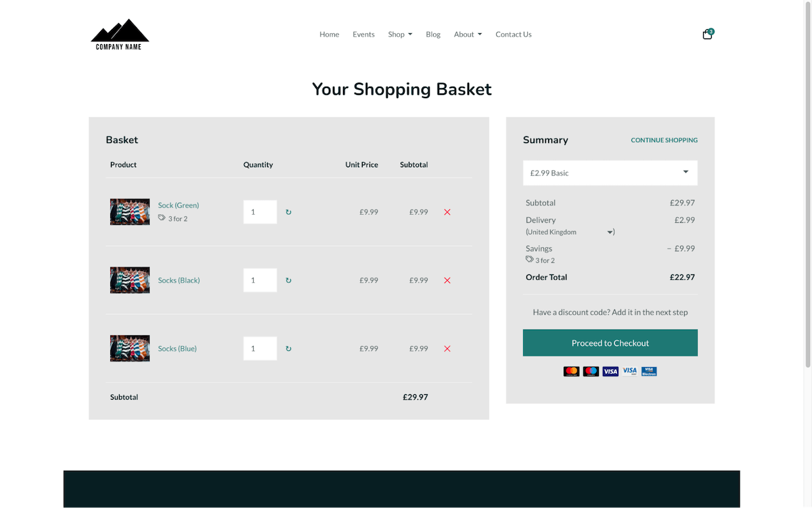
Task: Update quantity for Socks (Blue) using refresh icon
Action: point(288,348)
